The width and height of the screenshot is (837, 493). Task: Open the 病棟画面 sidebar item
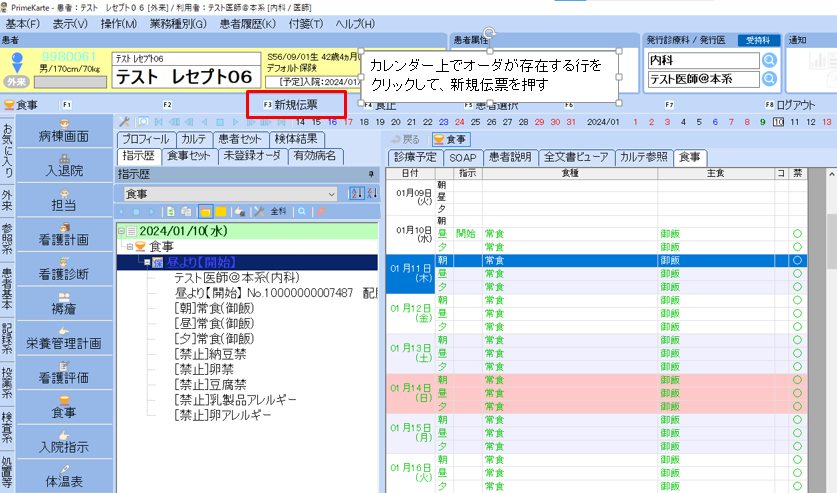click(64, 131)
